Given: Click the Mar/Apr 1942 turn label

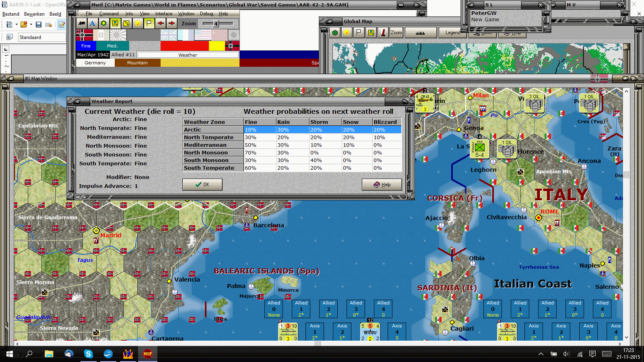Looking at the screenshot, I should click(93, 55).
